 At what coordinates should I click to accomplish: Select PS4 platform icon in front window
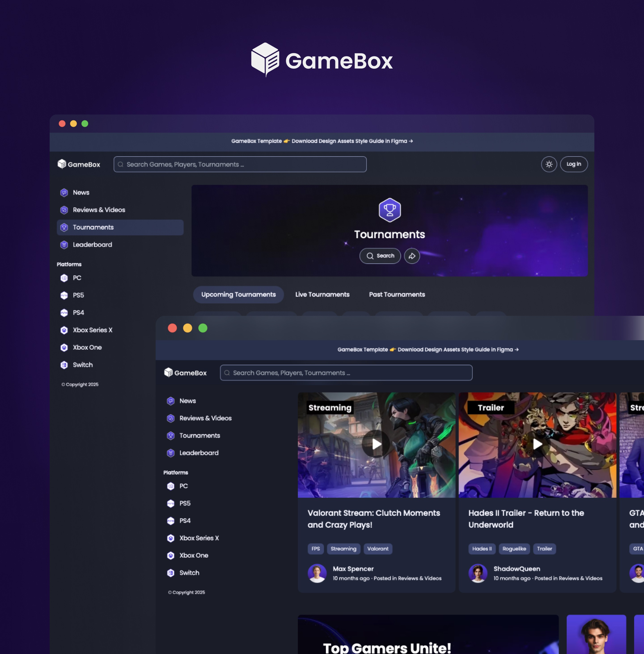point(170,521)
